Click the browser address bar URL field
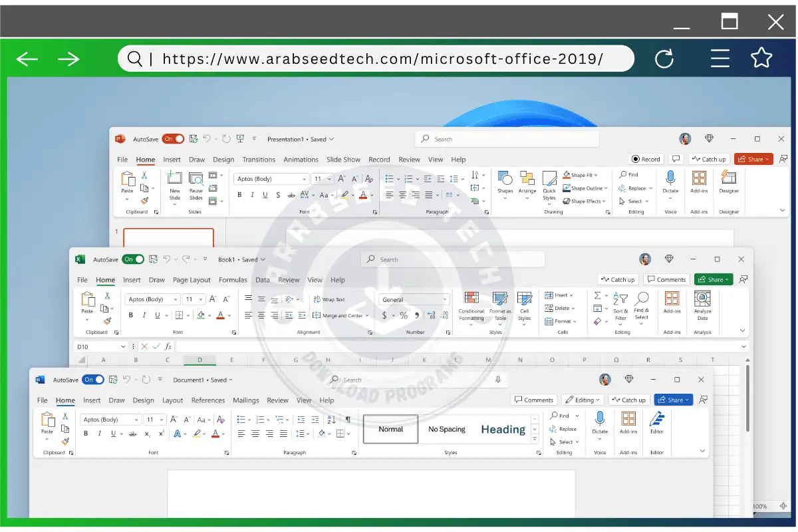 pos(382,59)
